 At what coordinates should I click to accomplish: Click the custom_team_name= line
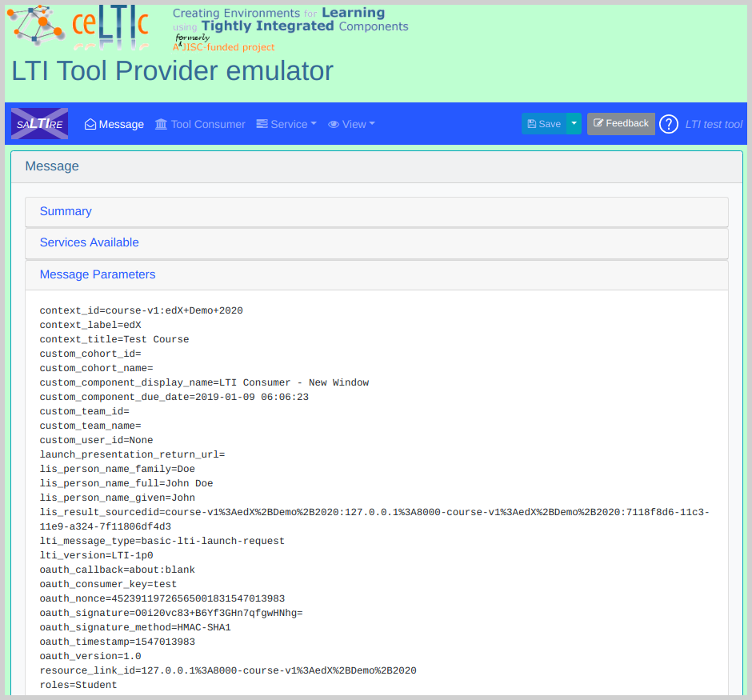point(90,426)
